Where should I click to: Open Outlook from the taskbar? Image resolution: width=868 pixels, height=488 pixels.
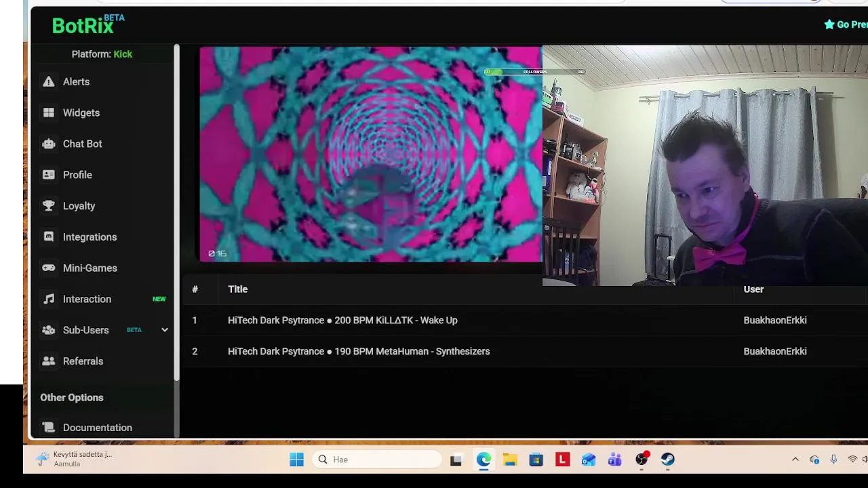point(589,460)
